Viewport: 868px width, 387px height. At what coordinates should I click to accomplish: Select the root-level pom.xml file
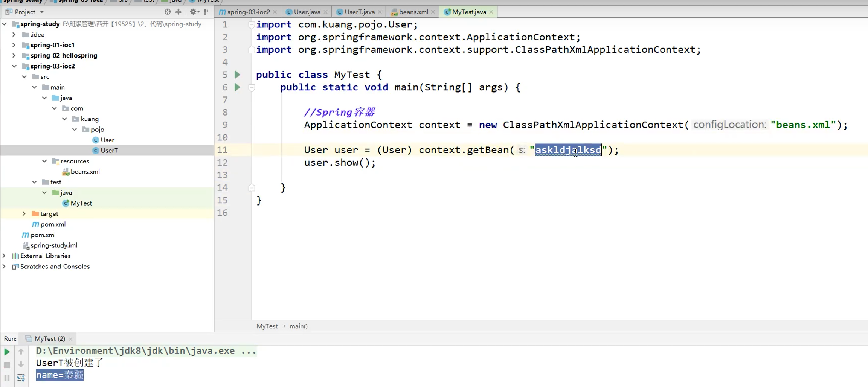(43, 235)
